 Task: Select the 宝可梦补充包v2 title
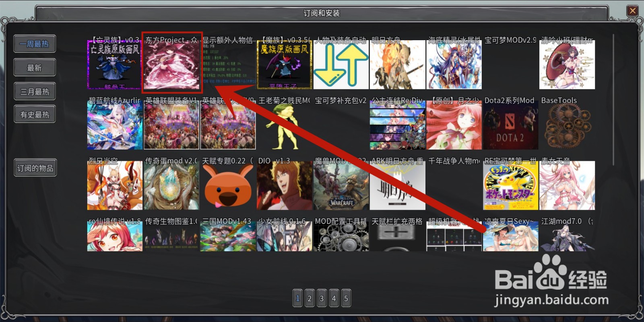click(341, 100)
